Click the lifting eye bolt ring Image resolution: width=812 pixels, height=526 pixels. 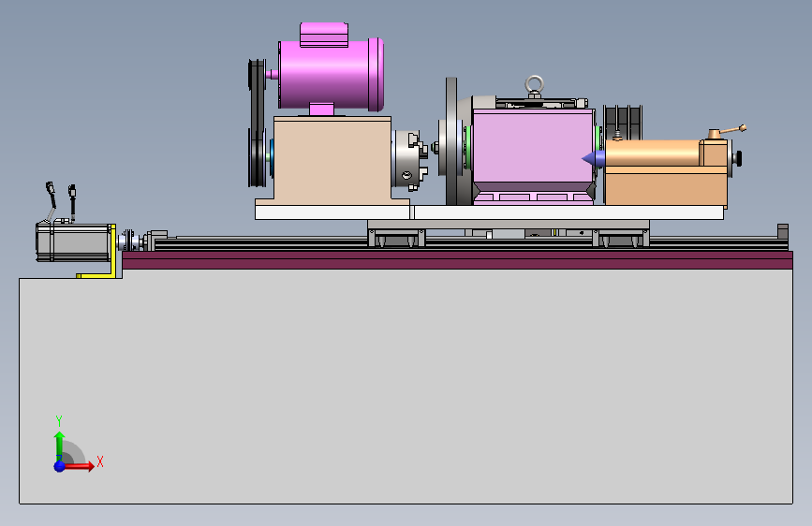pos(535,85)
